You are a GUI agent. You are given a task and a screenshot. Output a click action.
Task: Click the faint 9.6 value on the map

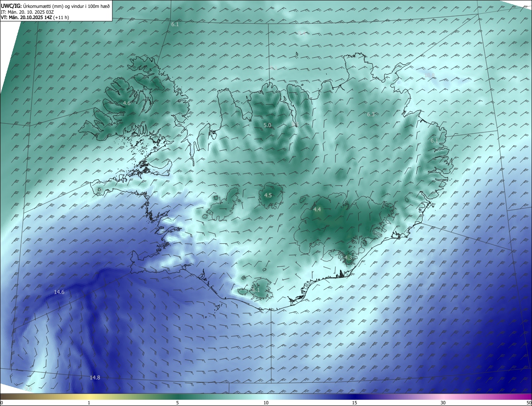pyautogui.click(x=28, y=389)
